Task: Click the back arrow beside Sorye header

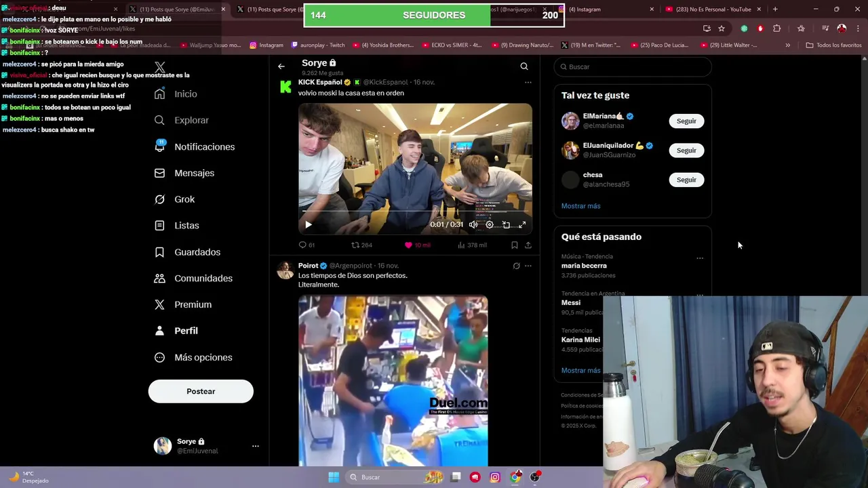Action: pyautogui.click(x=281, y=66)
